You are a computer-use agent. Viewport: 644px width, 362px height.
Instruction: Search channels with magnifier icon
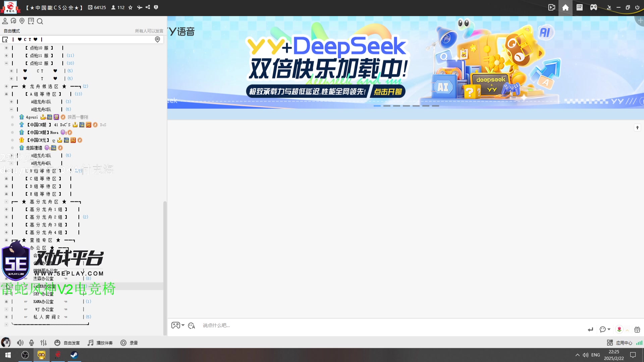click(40, 21)
